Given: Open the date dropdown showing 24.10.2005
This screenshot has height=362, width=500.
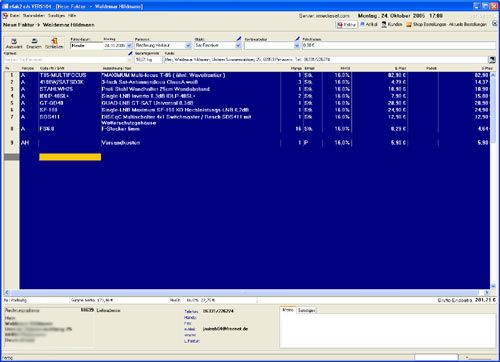Looking at the screenshot, I should click(x=129, y=45).
